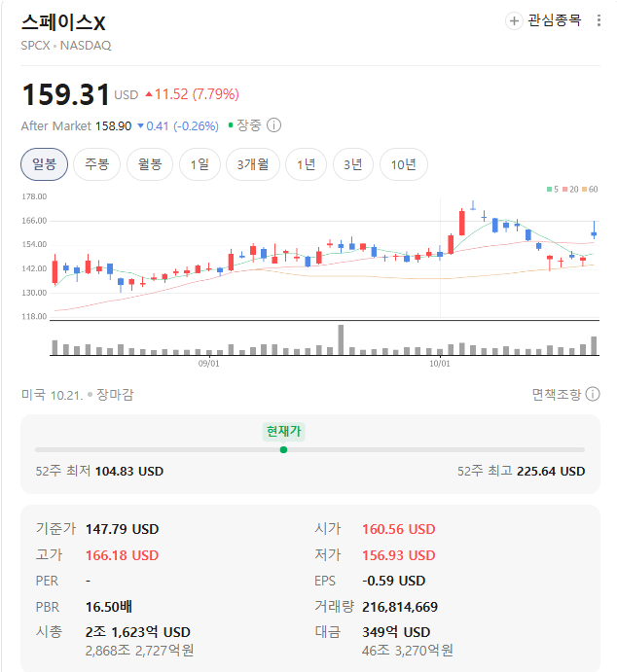Viewport: 617px width, 672px height.
Task: Add stock via 관심종목 button
Action: (543, 20)
